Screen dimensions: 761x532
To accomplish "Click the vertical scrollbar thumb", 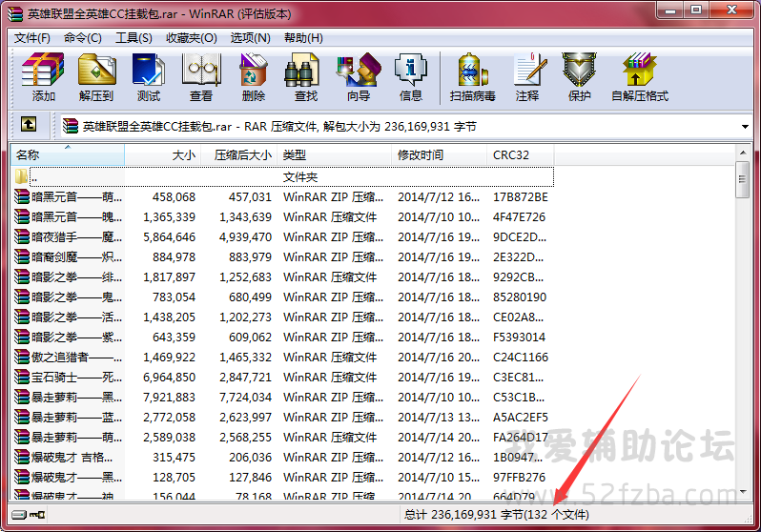I will pos(743,179).
